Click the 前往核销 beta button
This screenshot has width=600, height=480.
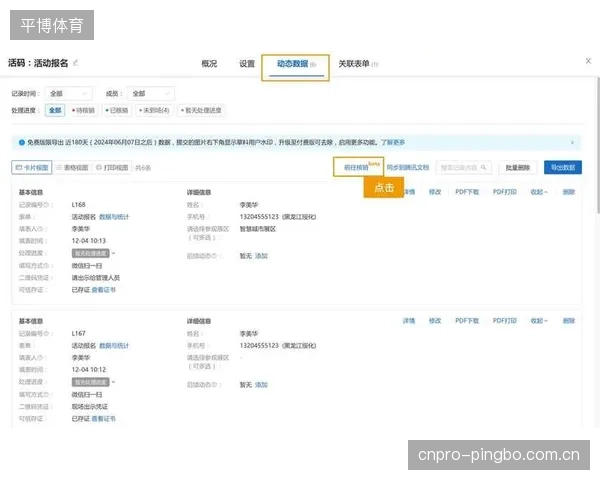pyautogui.click(x=358, y=167)
